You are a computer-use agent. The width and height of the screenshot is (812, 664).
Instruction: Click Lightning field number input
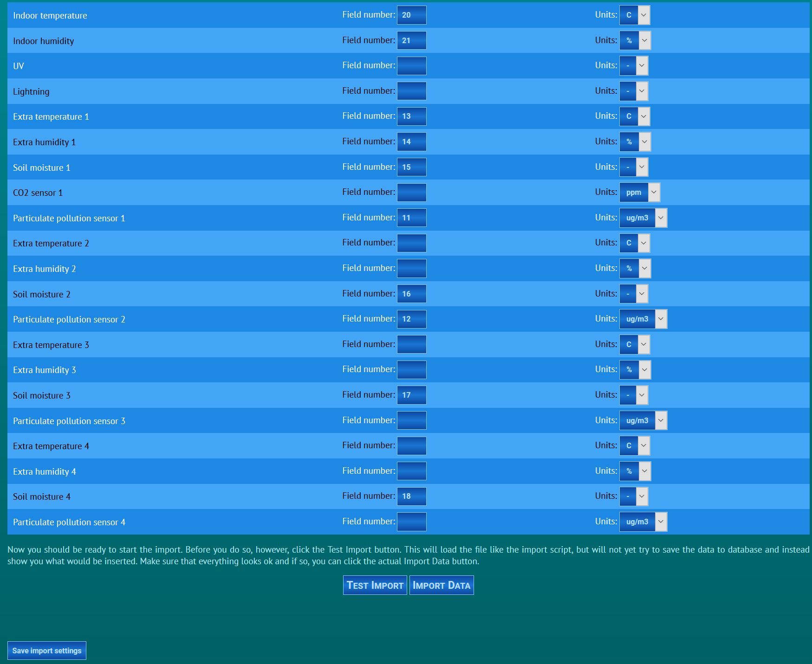coord(412,91)
